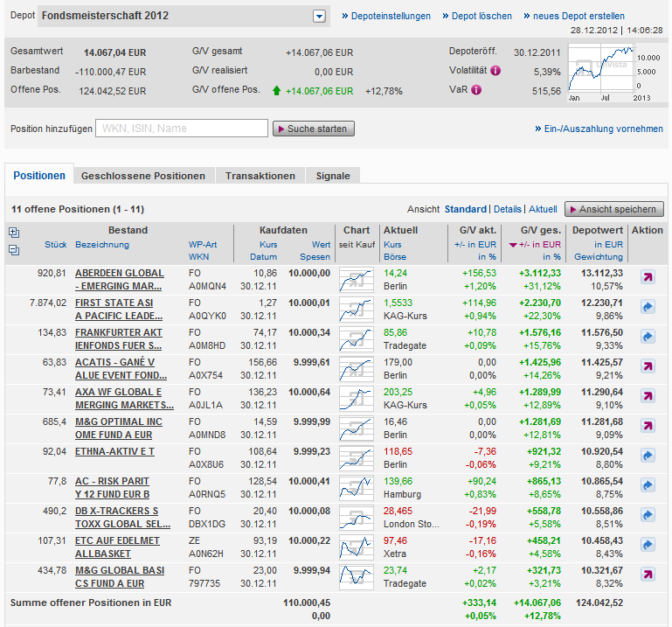Click the info icon beside VaR
This screenshot has width=672, height=627.
pyautogui.click(x=476, y=89)
